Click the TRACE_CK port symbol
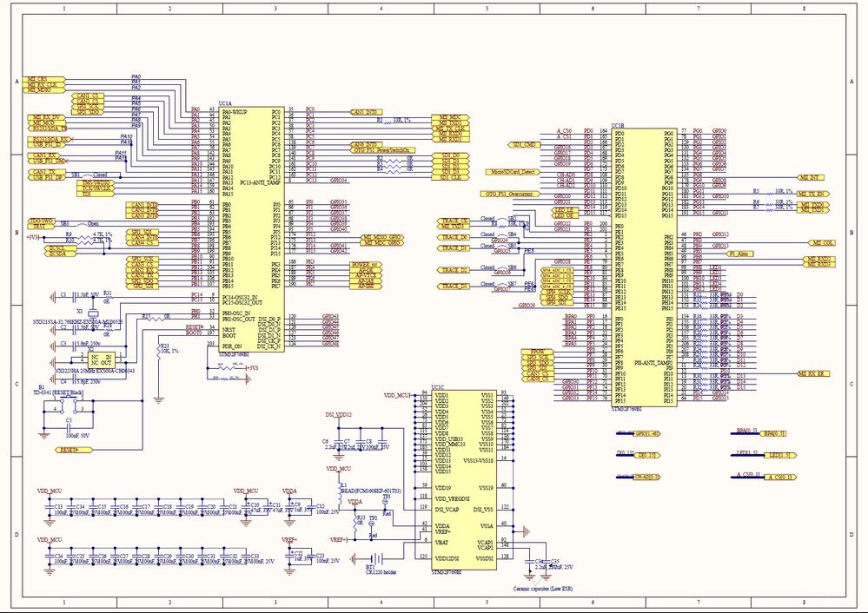This screenshot has height=613, width=868. click(x=454, y=221)
